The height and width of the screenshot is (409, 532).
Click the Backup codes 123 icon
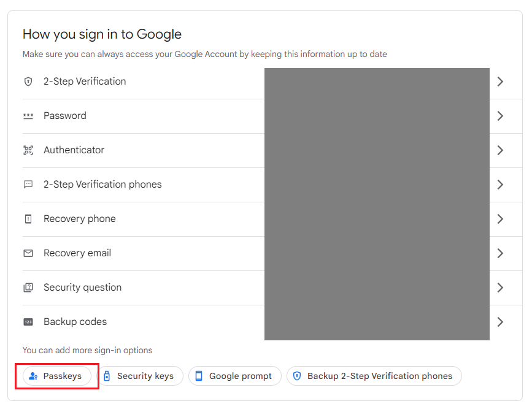[x=28, y=322]
